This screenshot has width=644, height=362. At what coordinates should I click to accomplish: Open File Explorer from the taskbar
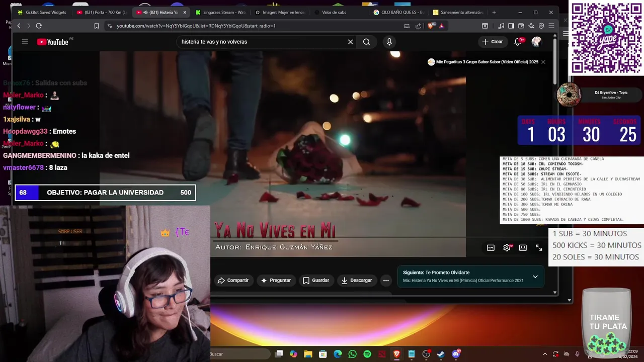click(x=308, y=354)
